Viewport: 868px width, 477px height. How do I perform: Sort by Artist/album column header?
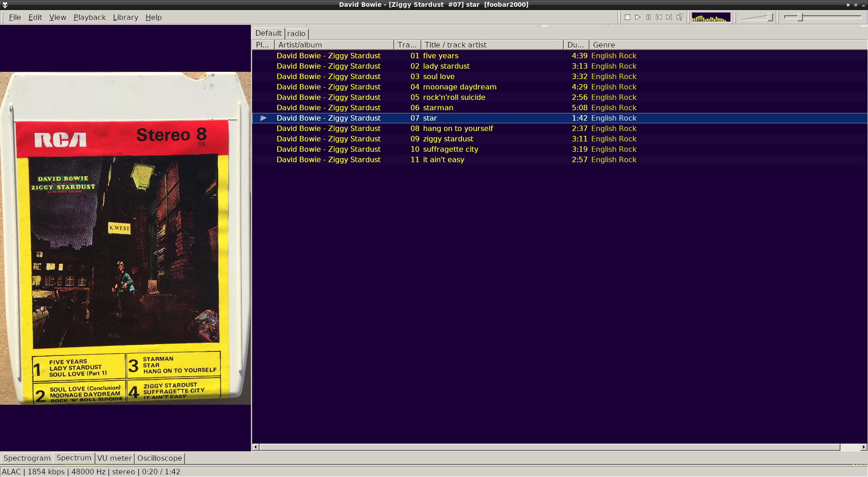(x=334, y=45)
